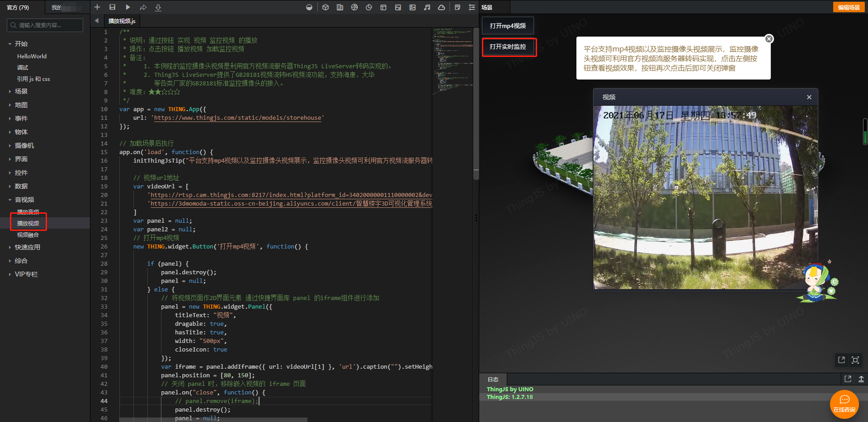868x422 pixels.
Task: Click the second picture icon in toolbar
Action: (x=412, y=7)
